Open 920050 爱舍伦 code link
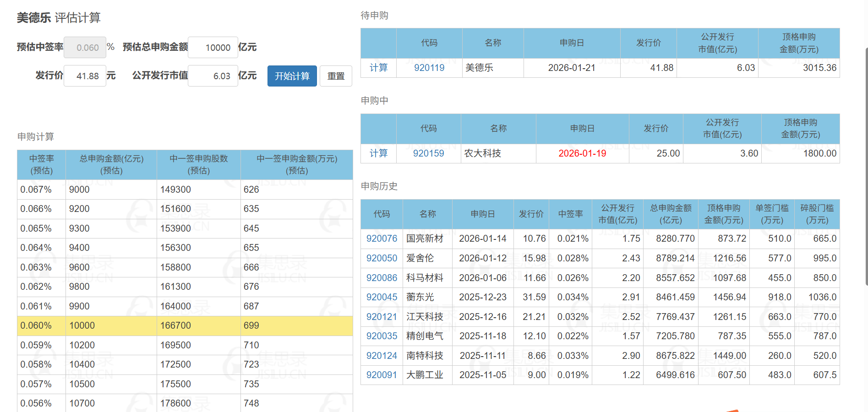The image size is (868, 412). point(382,258)
